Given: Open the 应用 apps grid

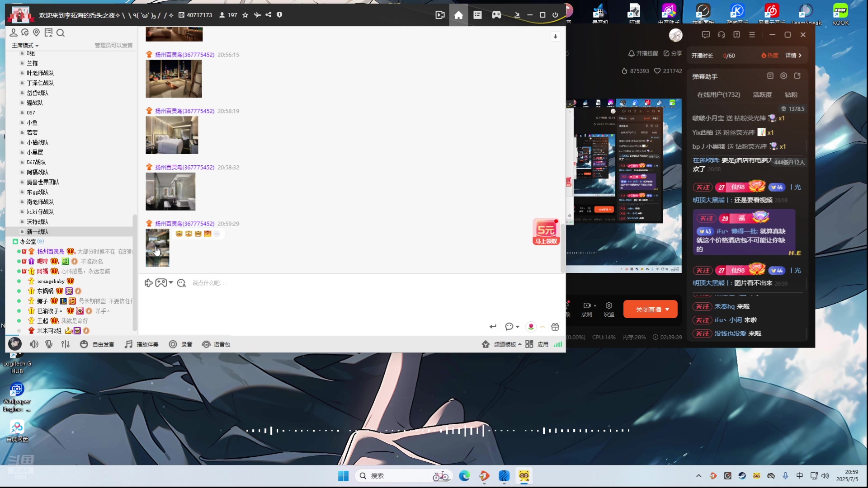Looking at the screenshot, I should (537, 344).
